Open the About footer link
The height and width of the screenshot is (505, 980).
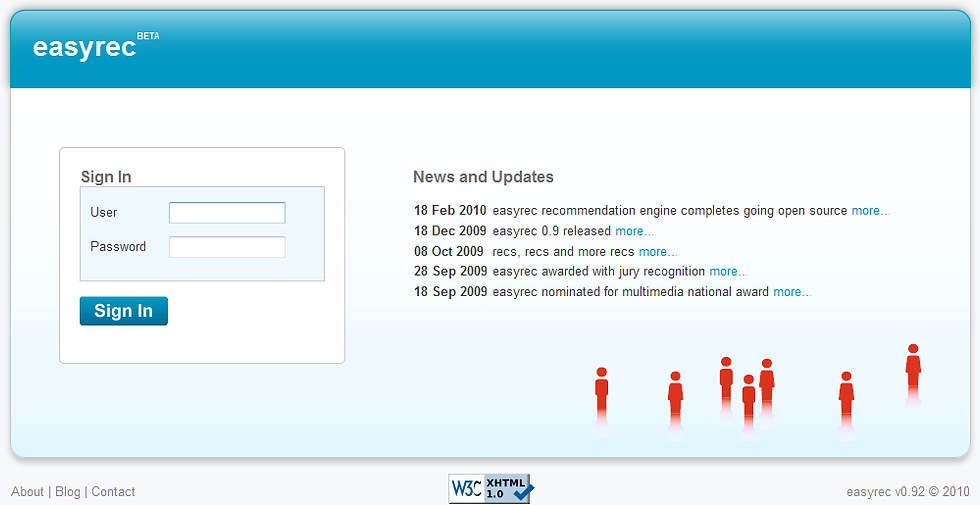[x=28, y=491]
